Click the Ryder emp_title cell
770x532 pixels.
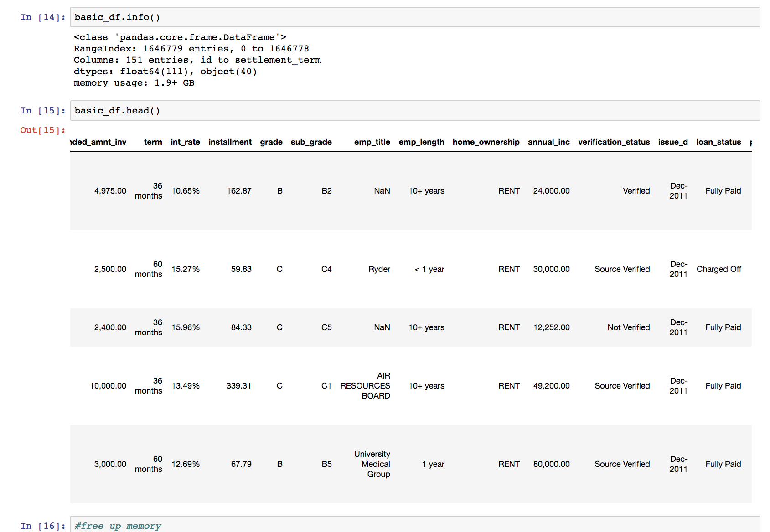pyautogui.click(x=379, y=269)
